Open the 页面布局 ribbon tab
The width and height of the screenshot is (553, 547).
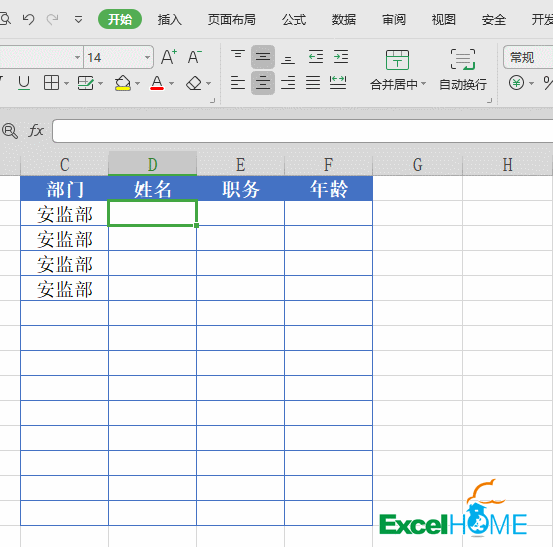coord(231,19)
